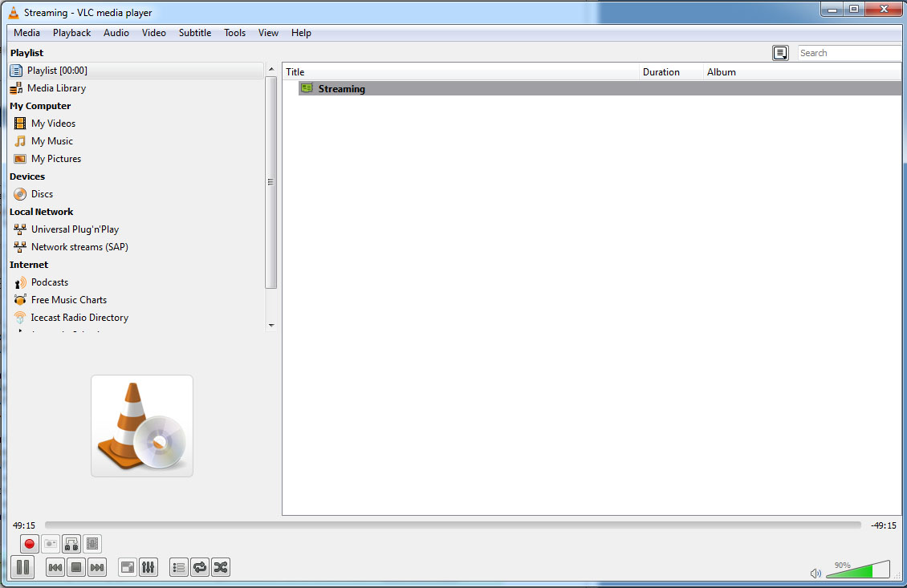Click sidebar scroll up arrow
Viewport: 907px width, 588px height.
(x=270, y=69)
